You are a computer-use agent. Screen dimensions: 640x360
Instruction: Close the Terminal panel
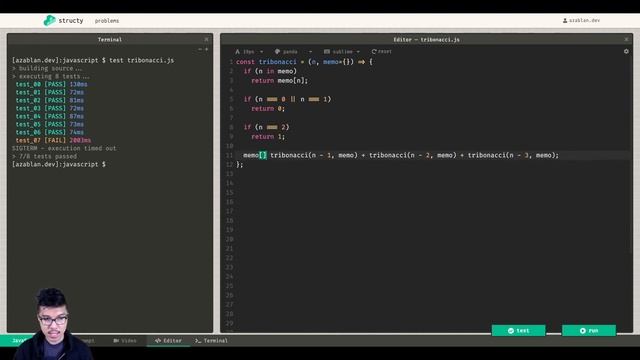pyautogui.click(x=206, y=40)
